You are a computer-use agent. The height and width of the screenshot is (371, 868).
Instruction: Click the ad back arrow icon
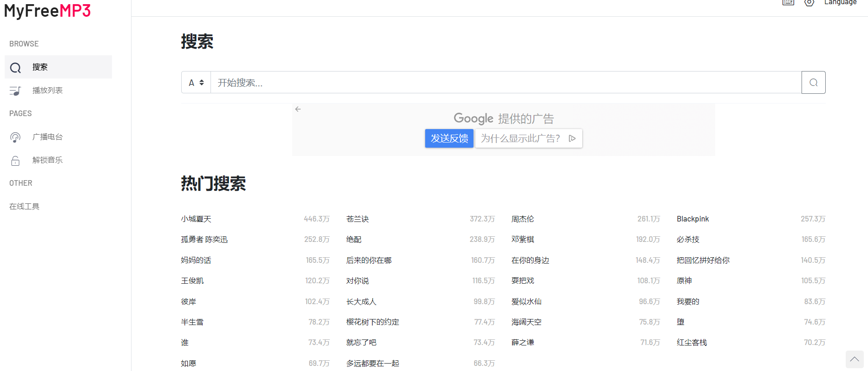[298, 109]
